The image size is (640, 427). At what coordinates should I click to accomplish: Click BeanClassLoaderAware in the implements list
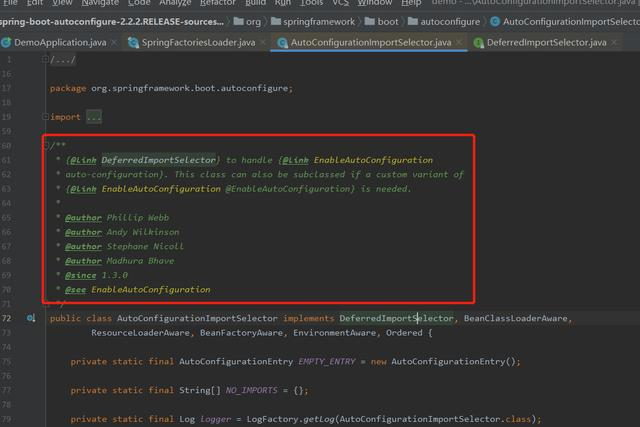click(516, 318)
